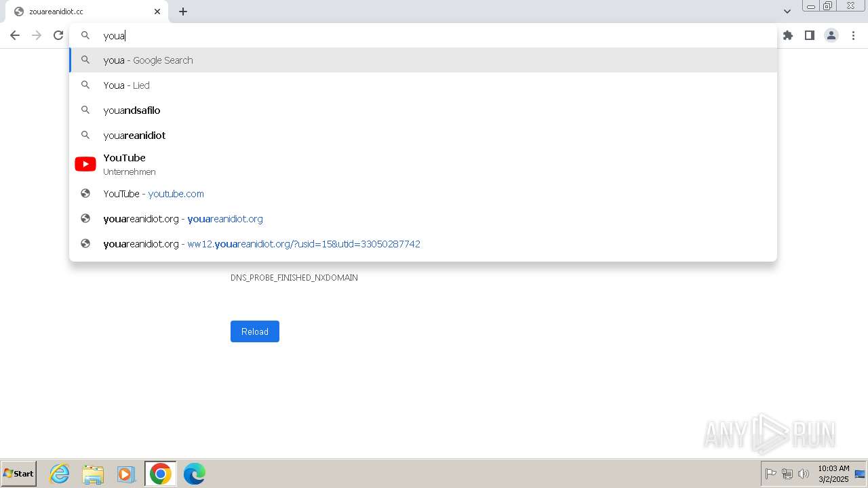Open File Explorer from the taskbar

coord(93,474)
